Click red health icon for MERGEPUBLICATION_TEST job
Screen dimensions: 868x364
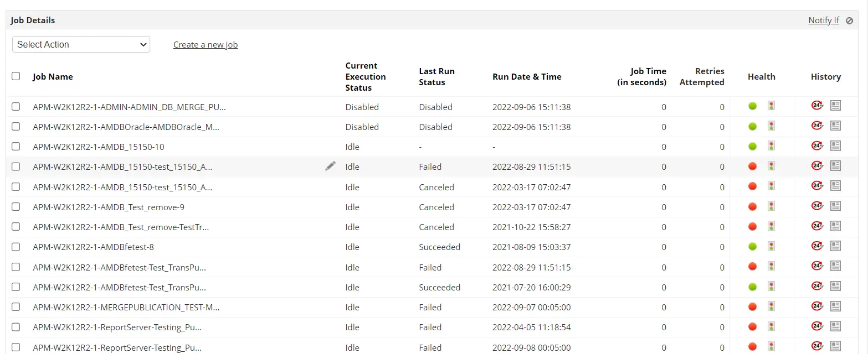tap(752, 306)
